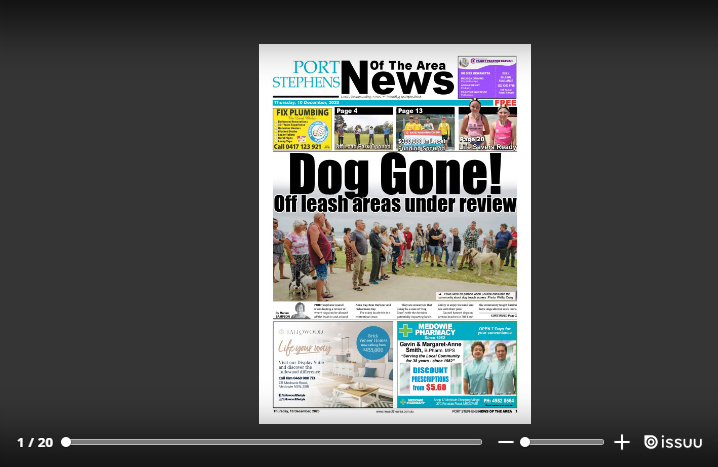Viewport: 718px width, 467px height.
Task: Click the zoom out minus icon
Action: [506, 442]
